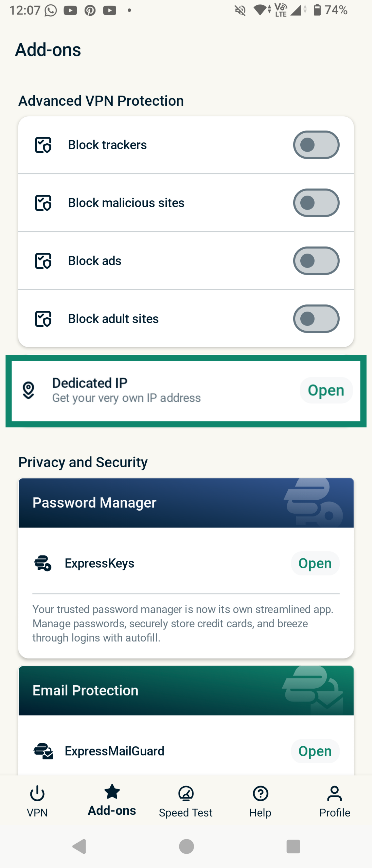
Task: Tap the ExpressMailGuard envelope icon
Action: tap(43, 751)
